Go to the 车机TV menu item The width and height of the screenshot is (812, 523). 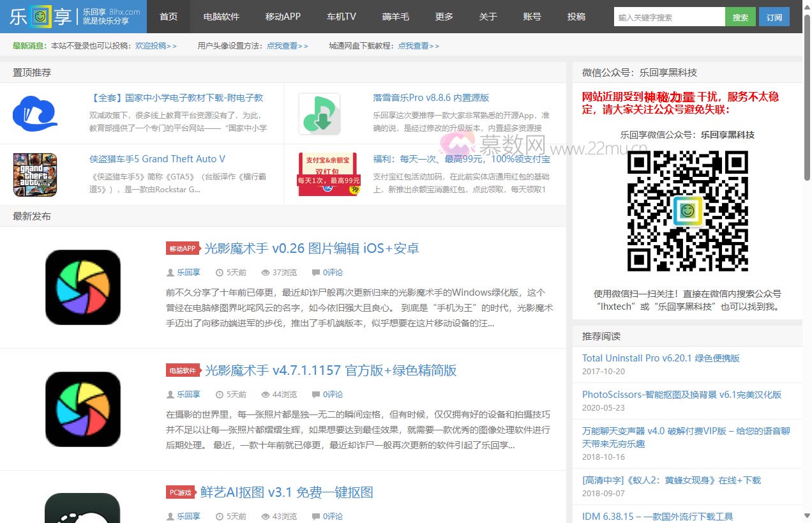(x=341, y=17)
